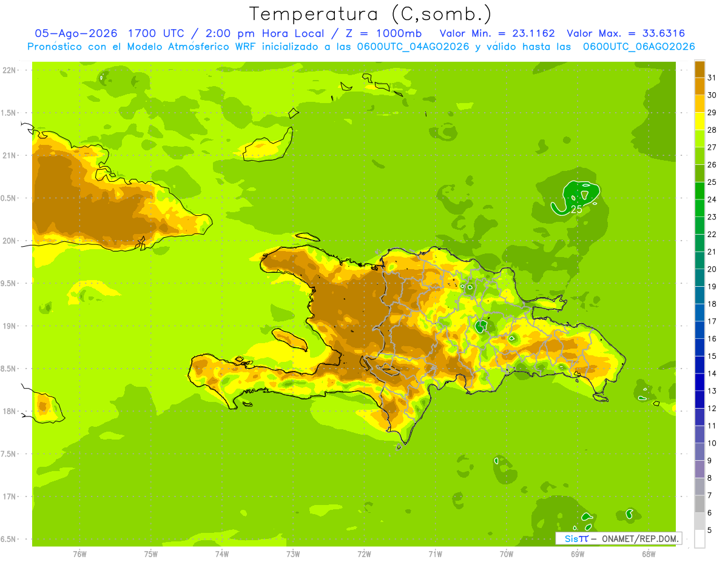Viewport: 728px width, 562px height.
Task: Click the "17N" latitude axis label
Action: point(10,497)
